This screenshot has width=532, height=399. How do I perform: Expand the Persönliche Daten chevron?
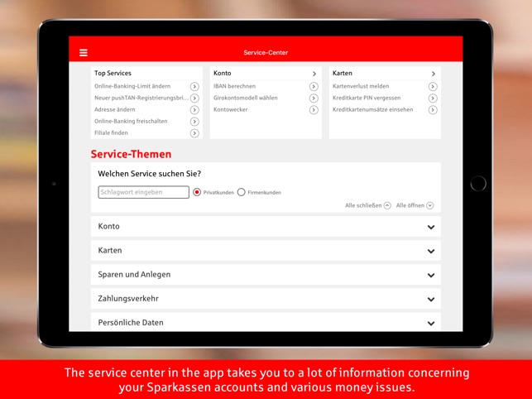[431, 324]
